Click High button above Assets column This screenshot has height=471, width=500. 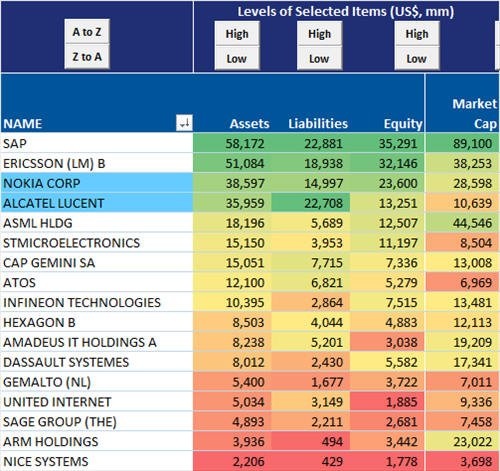pyautogui.click(x=237, y=34)
